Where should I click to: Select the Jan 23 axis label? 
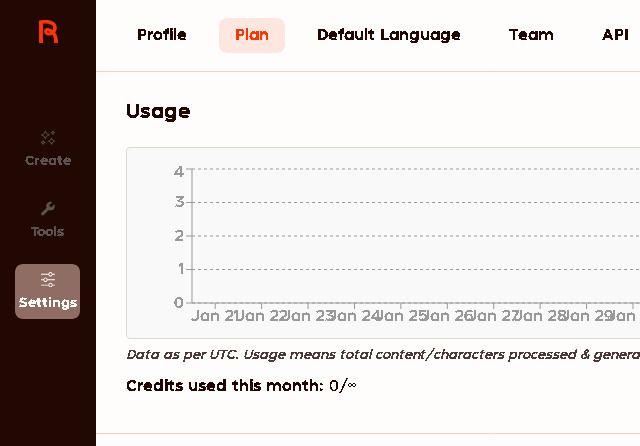(x=308, y=316)
